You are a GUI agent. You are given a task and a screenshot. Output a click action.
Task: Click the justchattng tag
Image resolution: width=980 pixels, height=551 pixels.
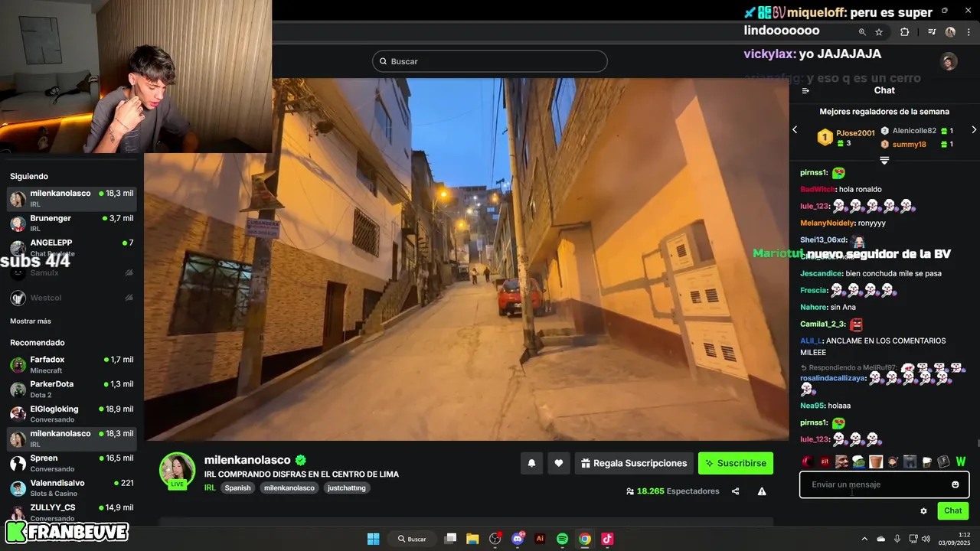pos(346,487)
